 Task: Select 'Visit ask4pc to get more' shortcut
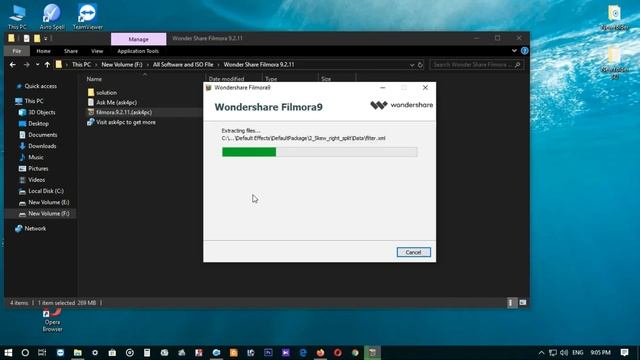coord(126,122)
